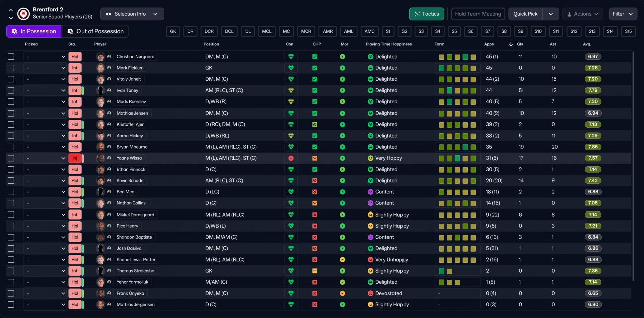Check the box beside Mikkel Damsgaard
Screen dimensions: 644x318
[11, 215]
